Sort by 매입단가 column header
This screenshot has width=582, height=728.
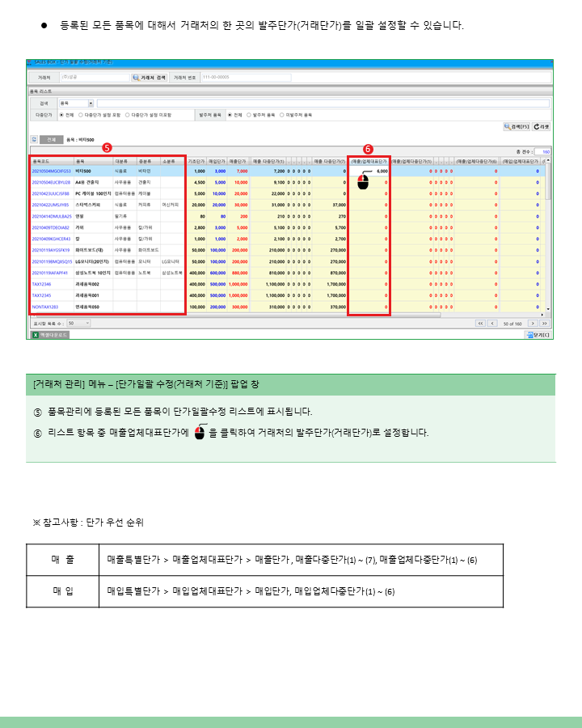tap(217, 161)
